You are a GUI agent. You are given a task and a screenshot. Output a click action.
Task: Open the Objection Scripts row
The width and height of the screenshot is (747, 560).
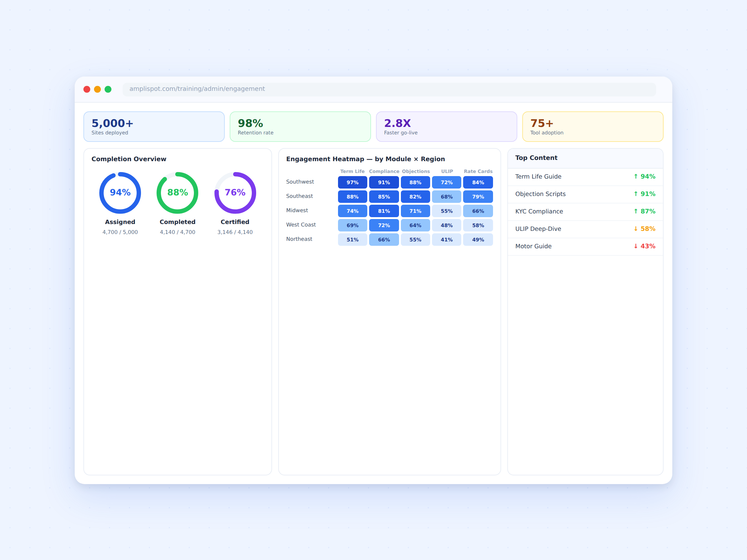point(585,194)
